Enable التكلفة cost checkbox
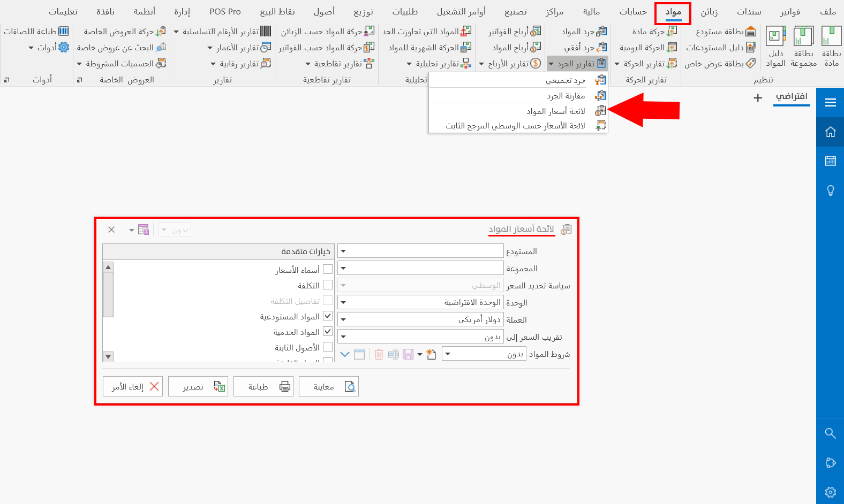This screenshot has width=844, height=504. [x=328, y=285]
